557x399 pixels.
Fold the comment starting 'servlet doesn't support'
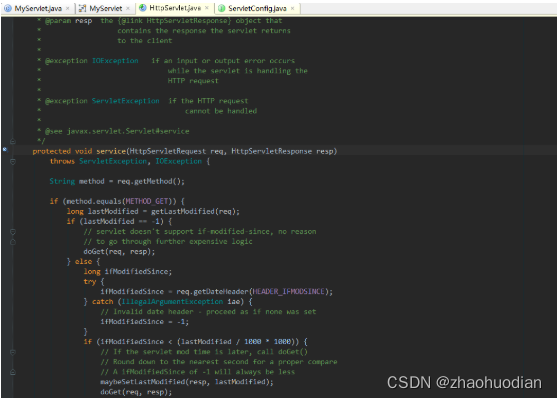coord(13,232)
